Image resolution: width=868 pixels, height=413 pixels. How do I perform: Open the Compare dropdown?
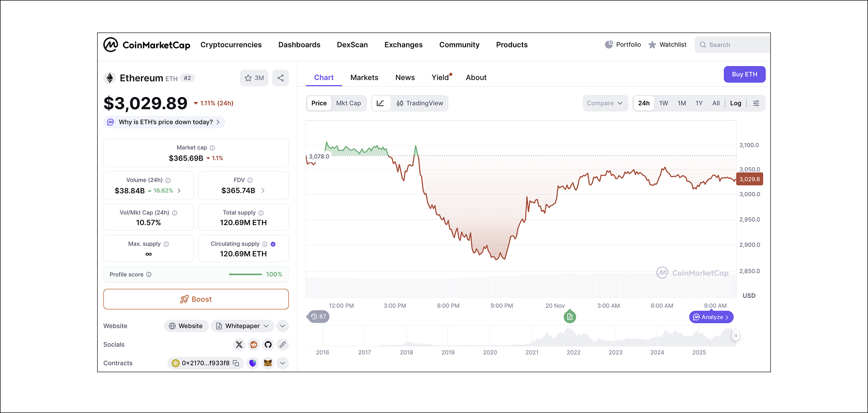click(605, 103)
